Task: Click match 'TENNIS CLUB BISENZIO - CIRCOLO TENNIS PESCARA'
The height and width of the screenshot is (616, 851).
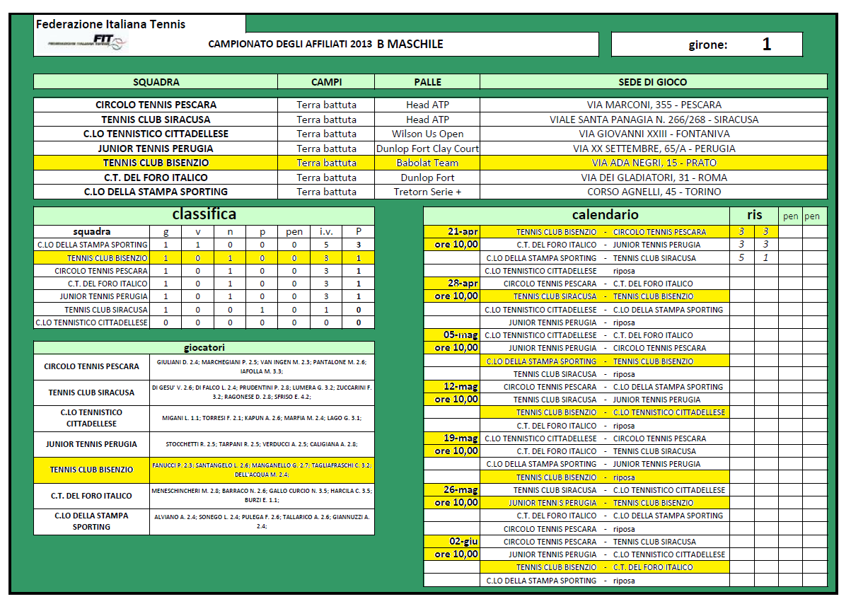Action: tap(605, 232)
